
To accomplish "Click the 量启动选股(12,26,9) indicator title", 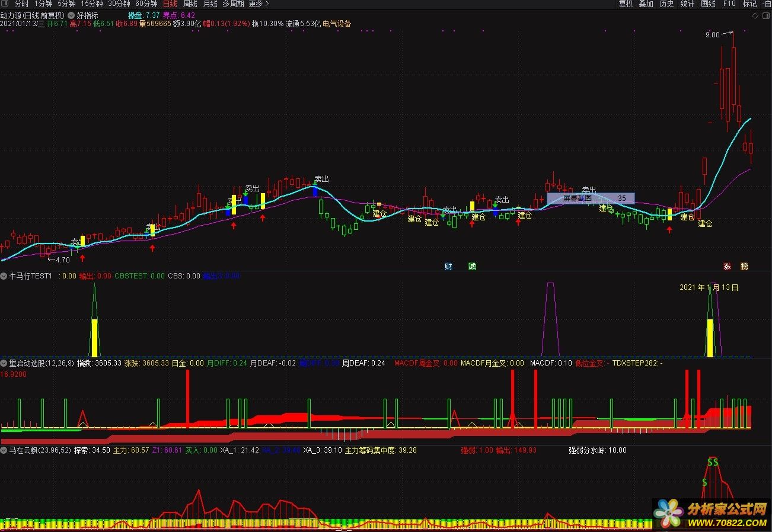I will point(42,363).
